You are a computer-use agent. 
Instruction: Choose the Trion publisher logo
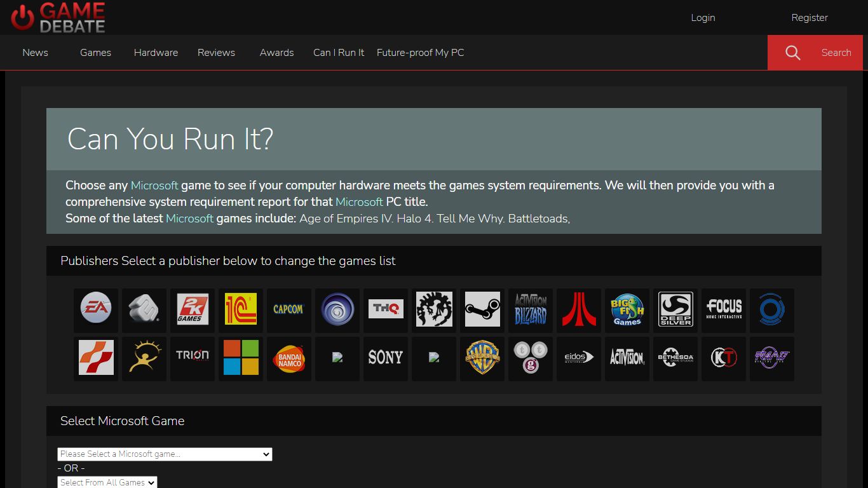[x=193, y=358]
